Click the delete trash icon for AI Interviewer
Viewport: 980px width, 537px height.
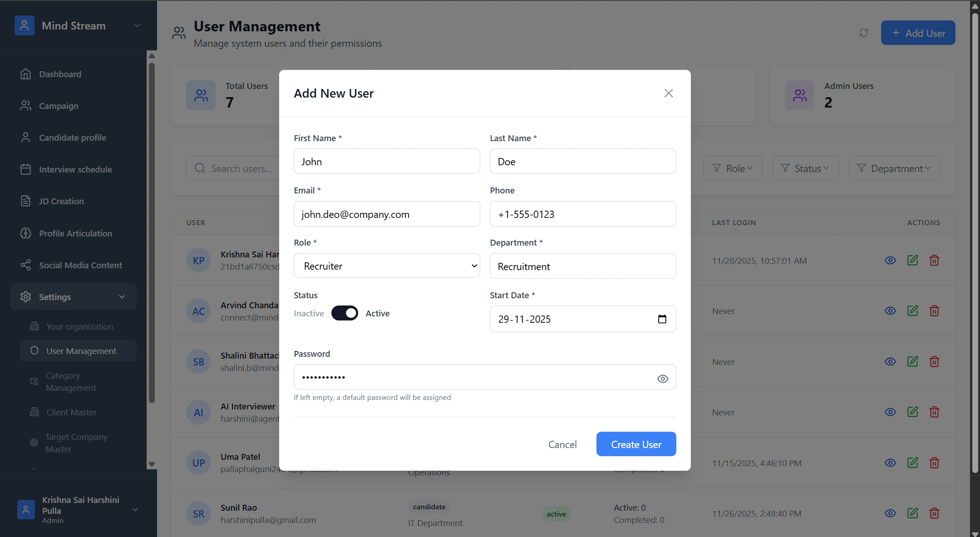click(x=934, y=412)
